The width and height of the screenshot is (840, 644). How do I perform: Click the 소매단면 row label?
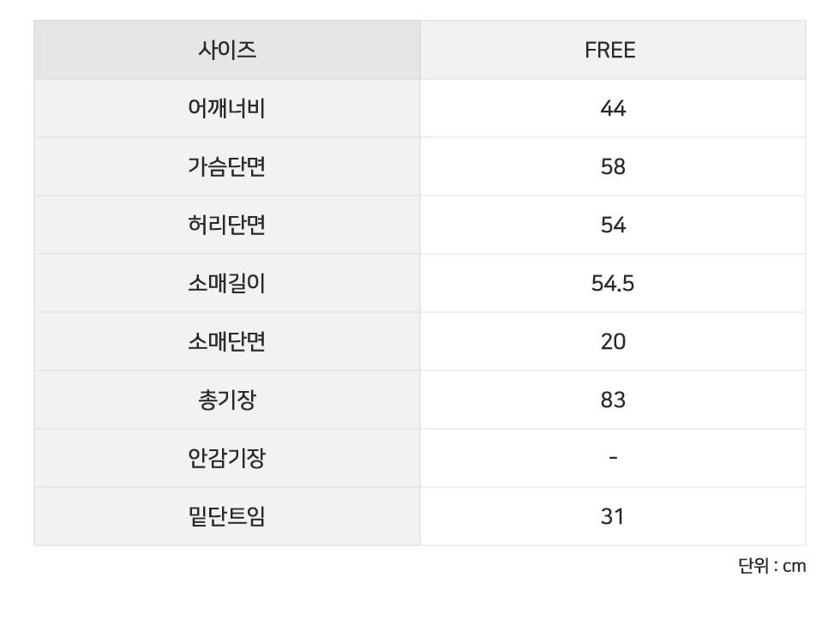pyautogui.click(x=227, y=342)
